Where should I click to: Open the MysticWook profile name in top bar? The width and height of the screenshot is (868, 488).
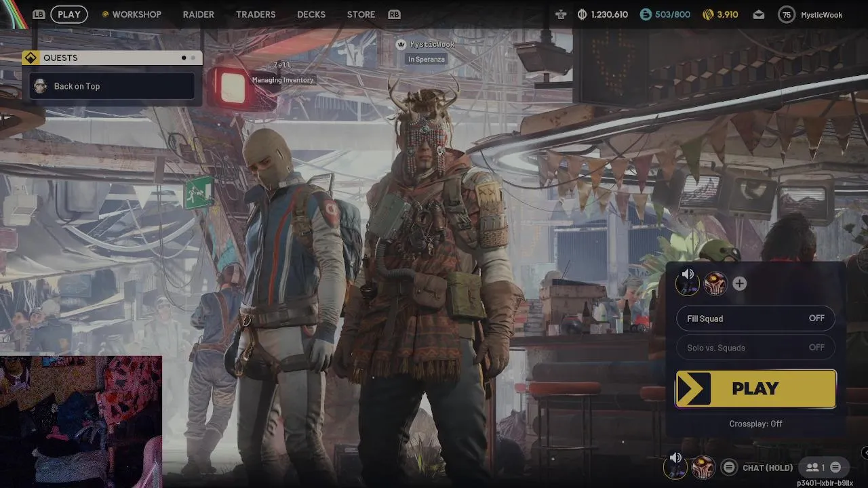point(822,15)
